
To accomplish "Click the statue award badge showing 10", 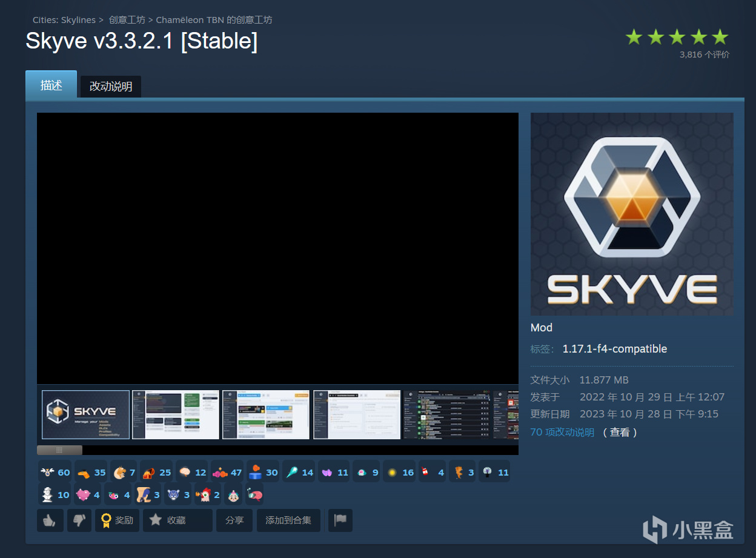I will click(55, 494).
